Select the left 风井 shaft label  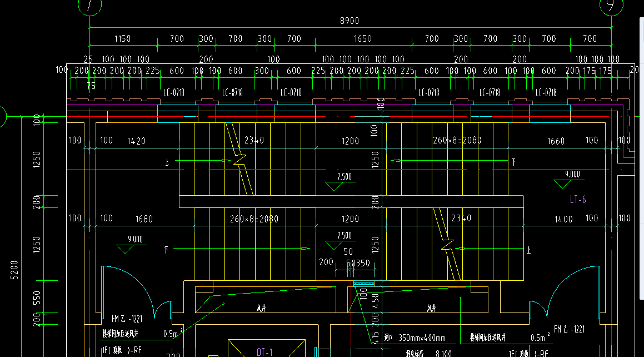click(x=261, y=308)
